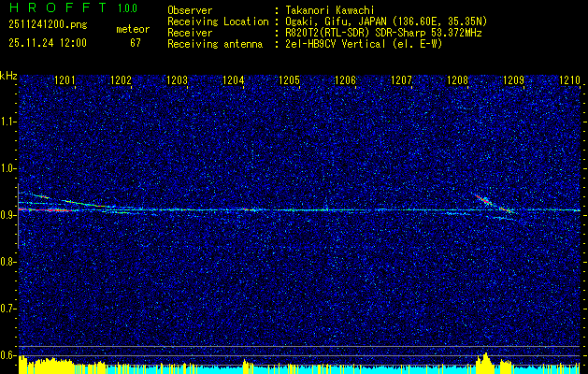This screenshot has width=588, height=374.
Task: Click the 1207 time marker
Action: [x=401, y=80]
